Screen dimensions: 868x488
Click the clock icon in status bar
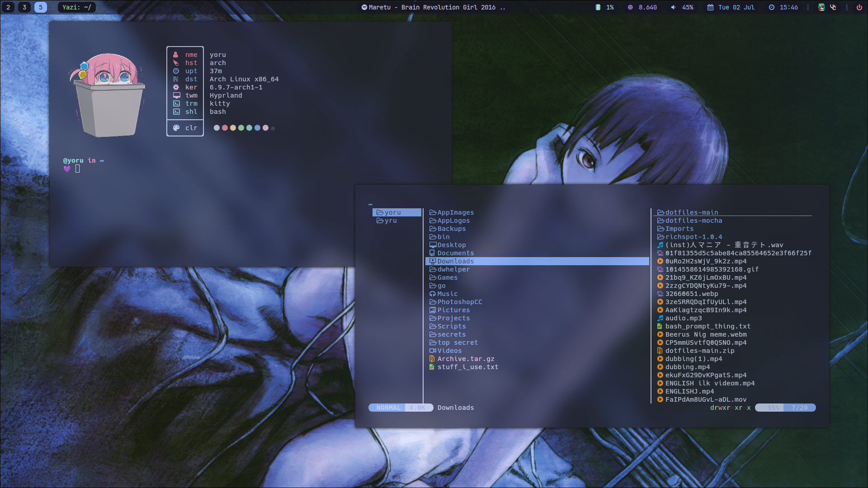tap(771, 7)
